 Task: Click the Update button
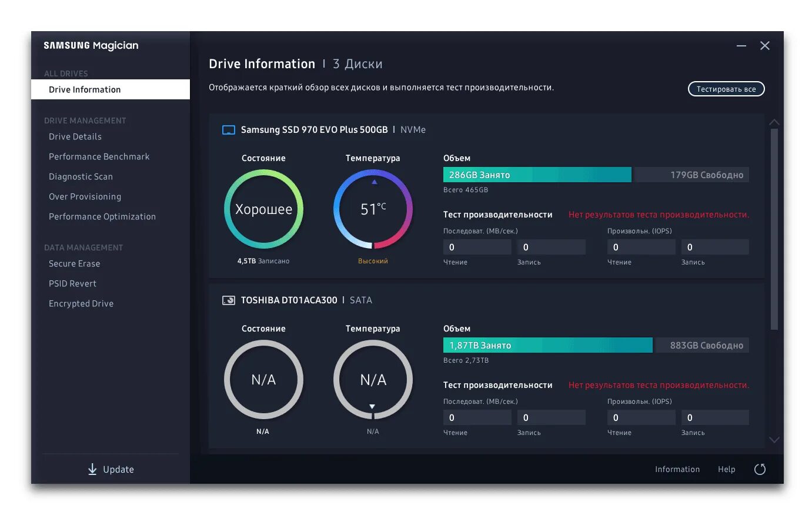[x=111, y=469]
